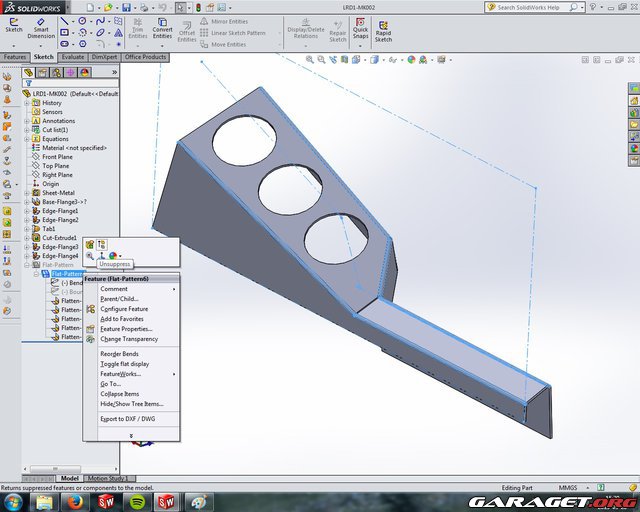Select Hide/Show Tree Items menu entry
Viewport: 640px width, 512px height.
pyautogui.click(x=131, y=403)
